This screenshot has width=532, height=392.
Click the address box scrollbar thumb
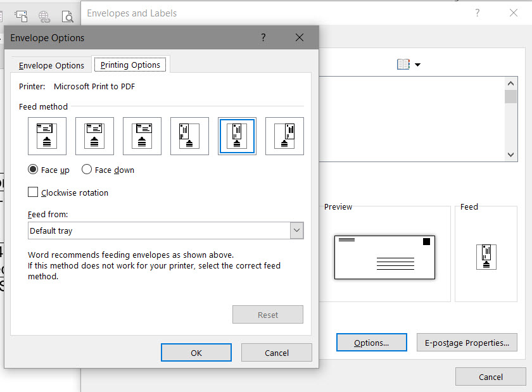click(x=510, y=96)
